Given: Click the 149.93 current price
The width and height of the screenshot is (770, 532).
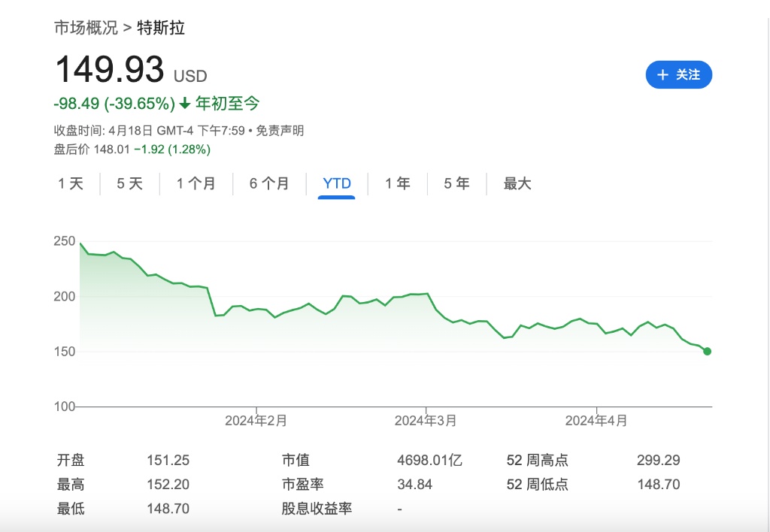Looking at the screenshot, I should click(110, 71).
